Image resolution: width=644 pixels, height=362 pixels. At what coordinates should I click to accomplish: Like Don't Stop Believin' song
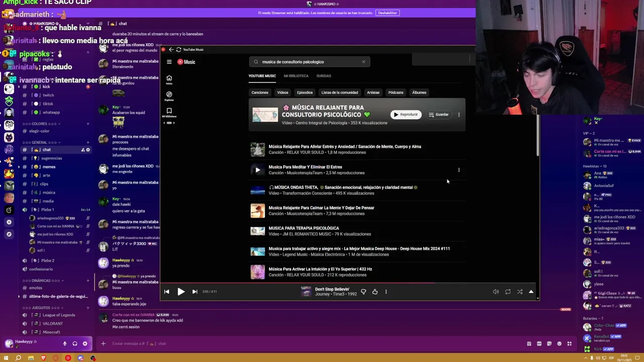coord(375,292)
